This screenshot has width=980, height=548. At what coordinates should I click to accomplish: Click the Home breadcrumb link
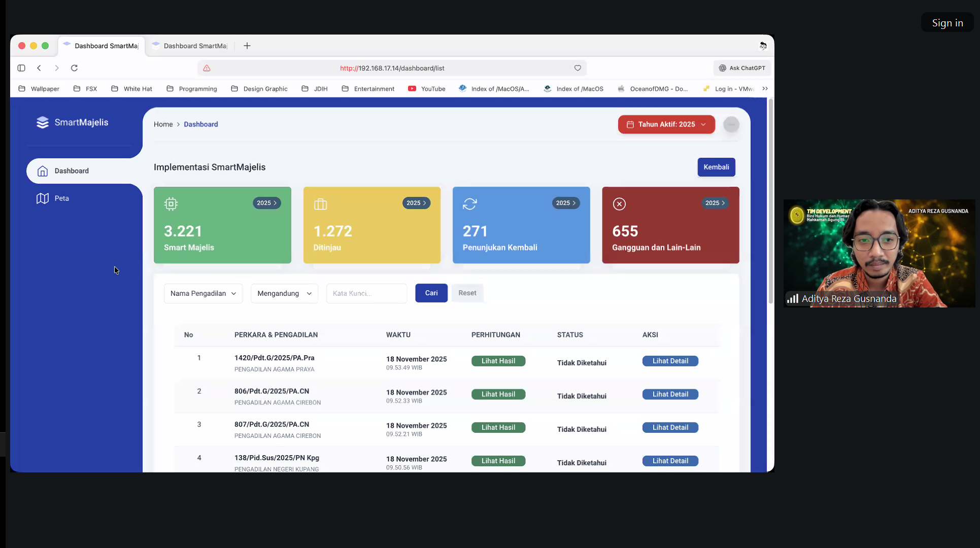click(x=163, y=124)
